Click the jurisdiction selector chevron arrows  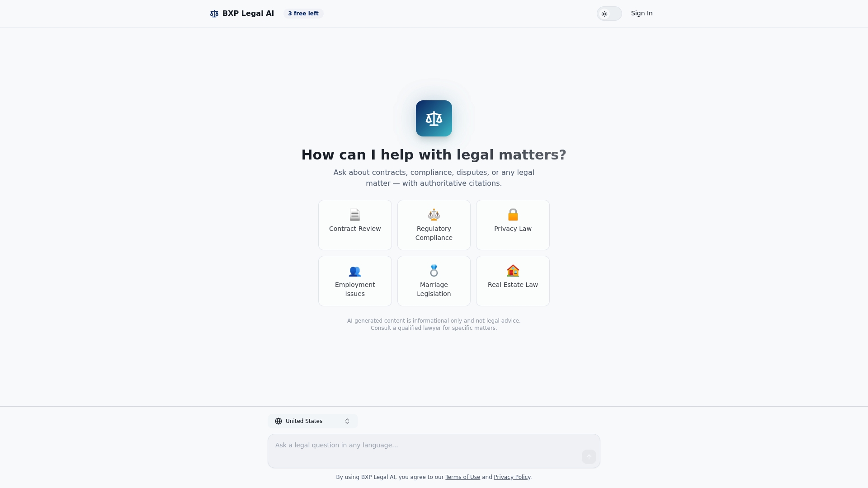pos(347,421)
